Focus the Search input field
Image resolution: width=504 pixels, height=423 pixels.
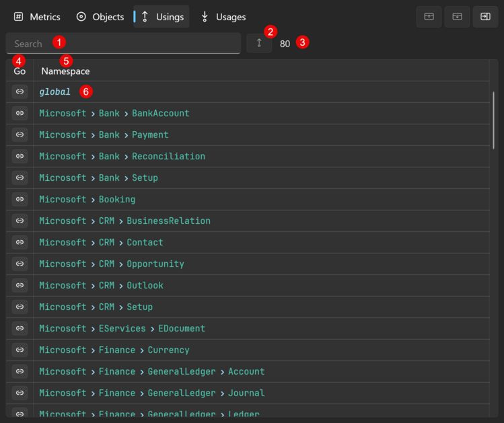click(123, 44)
